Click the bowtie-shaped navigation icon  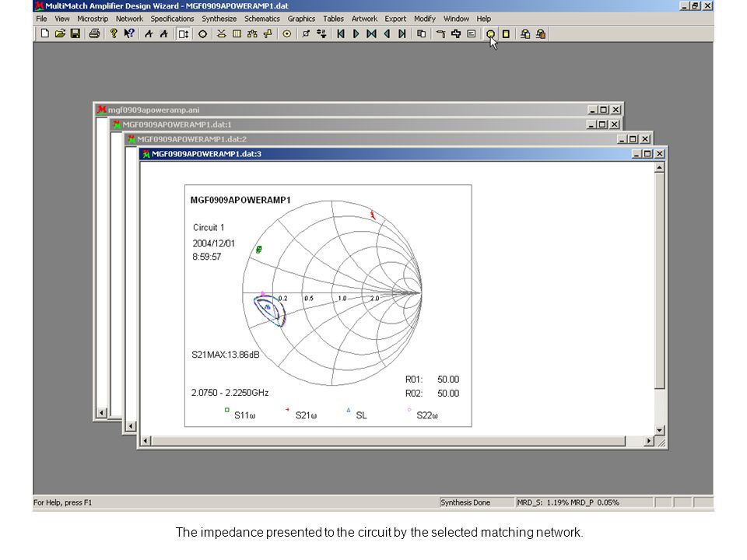[x=372, y=33]
